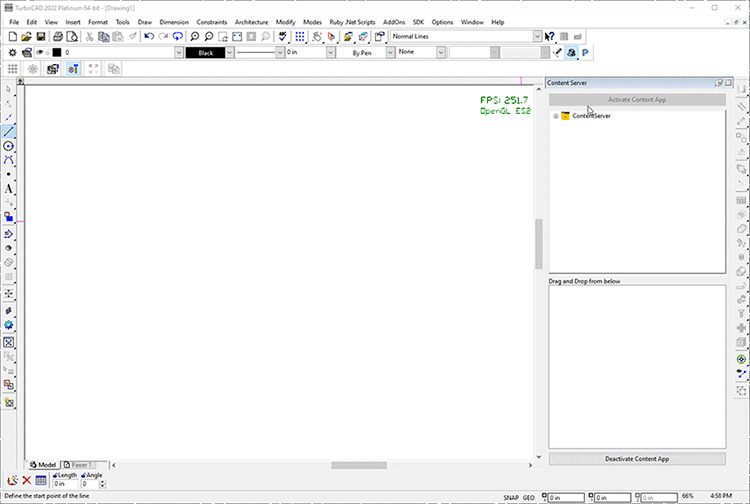
Task: Open the layer dropdown showing 0
Action: click(x=179, y=53)
